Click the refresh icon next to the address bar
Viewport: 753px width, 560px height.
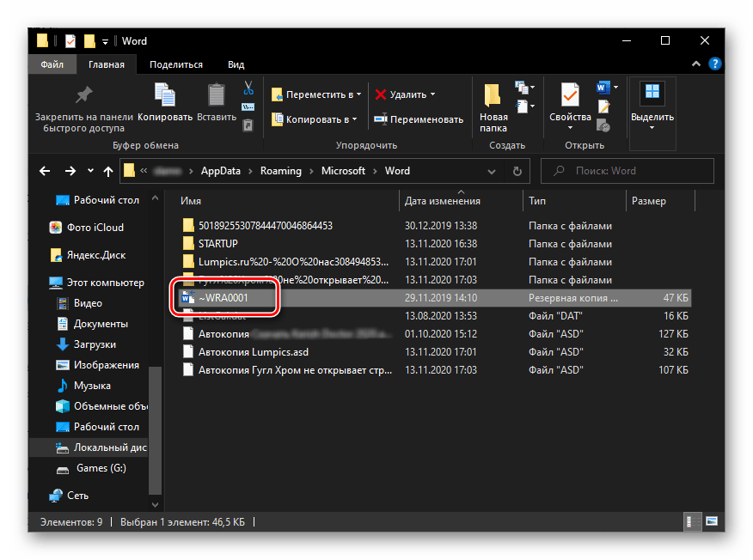517,171
